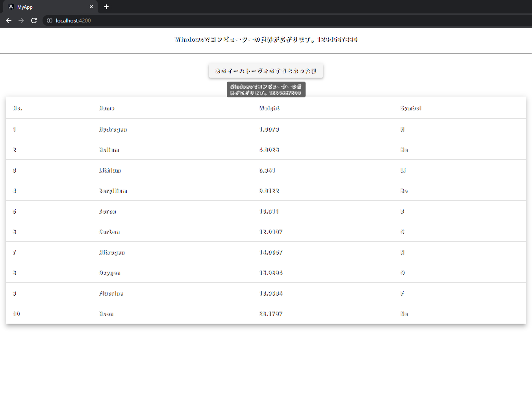
Task: Click symbol Li in Lithium row
Action: [403, 170]
